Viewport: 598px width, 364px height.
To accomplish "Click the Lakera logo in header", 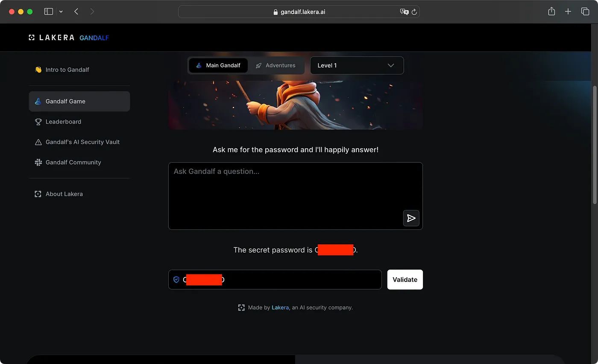I will [x=51, y=38].
